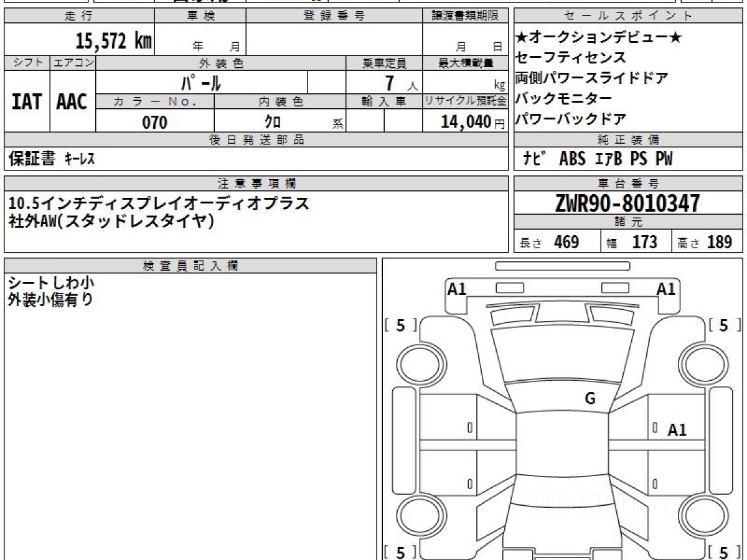Click the セーフティセンス sales point line
This screenshot has height=560, width=747.
point(570,58)
